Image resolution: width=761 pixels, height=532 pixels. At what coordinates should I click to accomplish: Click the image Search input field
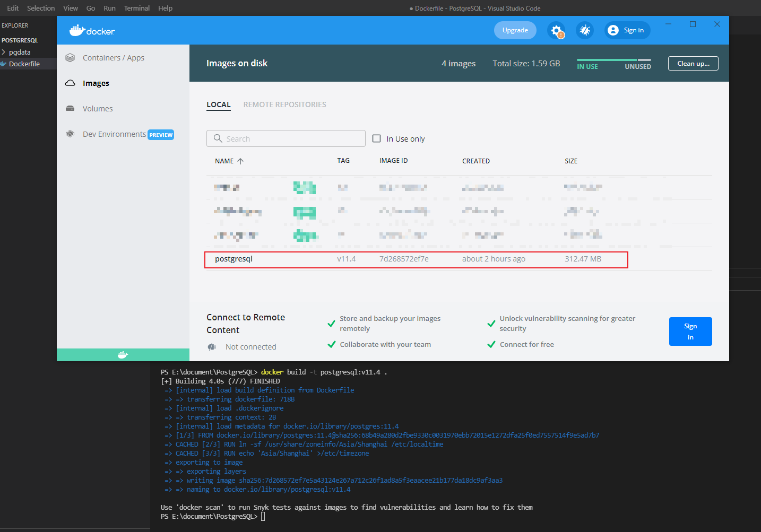click(286, 138)
